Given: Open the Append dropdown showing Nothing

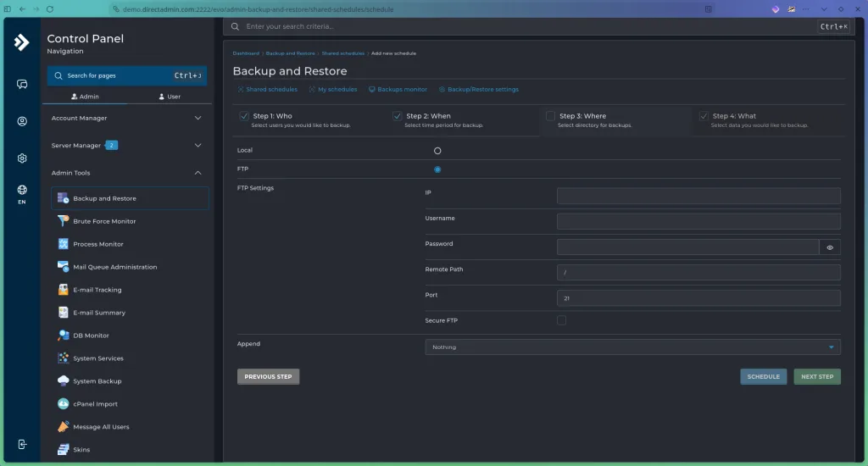Looking at the screenshot, I should tap(632, 347).
